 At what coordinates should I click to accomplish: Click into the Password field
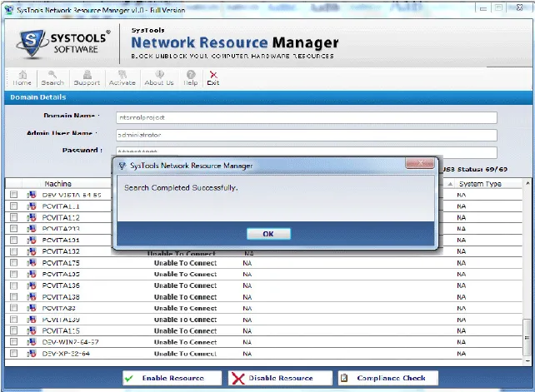click(307, 151)
